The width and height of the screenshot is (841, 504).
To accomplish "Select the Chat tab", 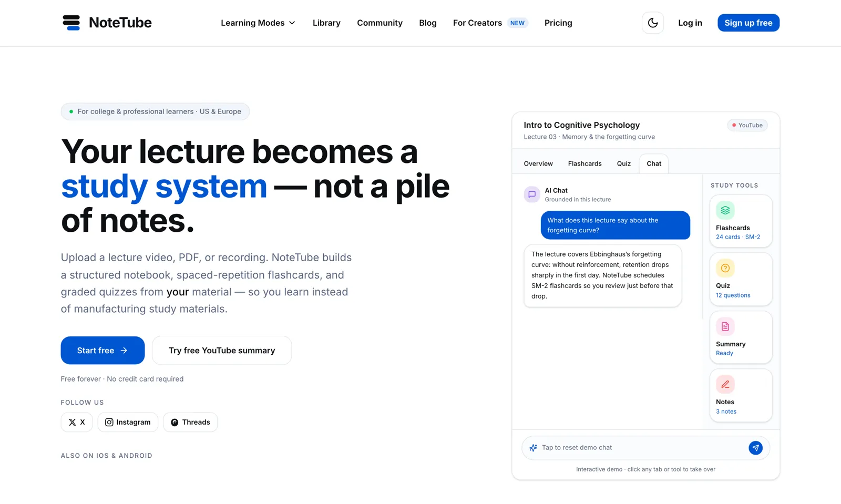I will click(x=654, y=163).
